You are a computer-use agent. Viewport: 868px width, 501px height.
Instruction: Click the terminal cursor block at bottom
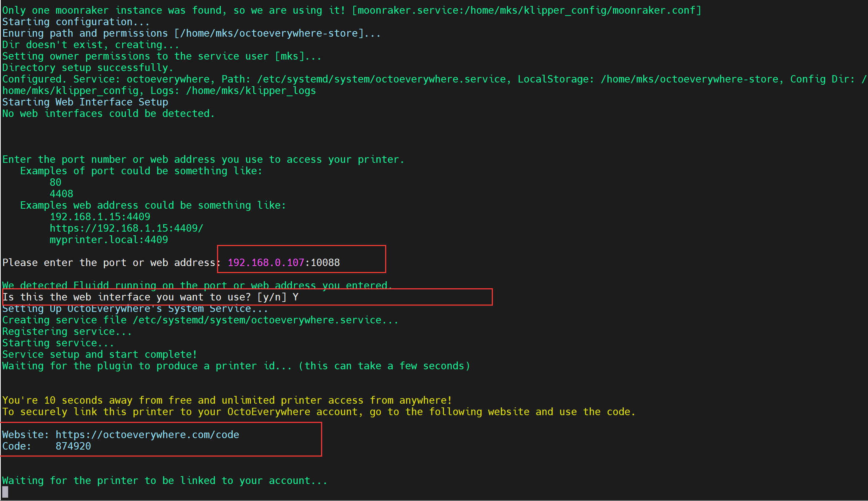coord(5,492)
